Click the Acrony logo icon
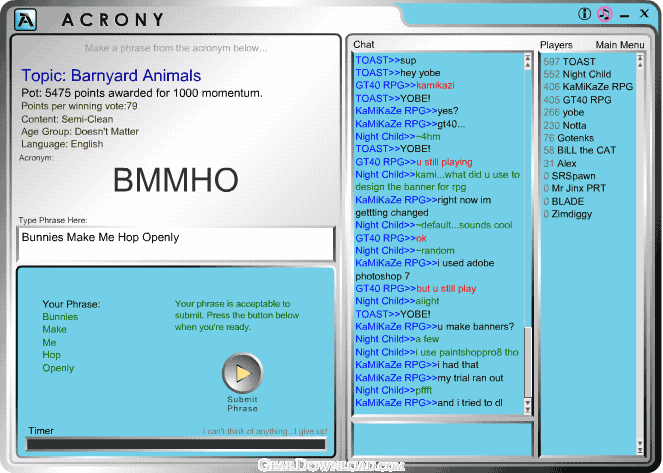 point(25,19)
